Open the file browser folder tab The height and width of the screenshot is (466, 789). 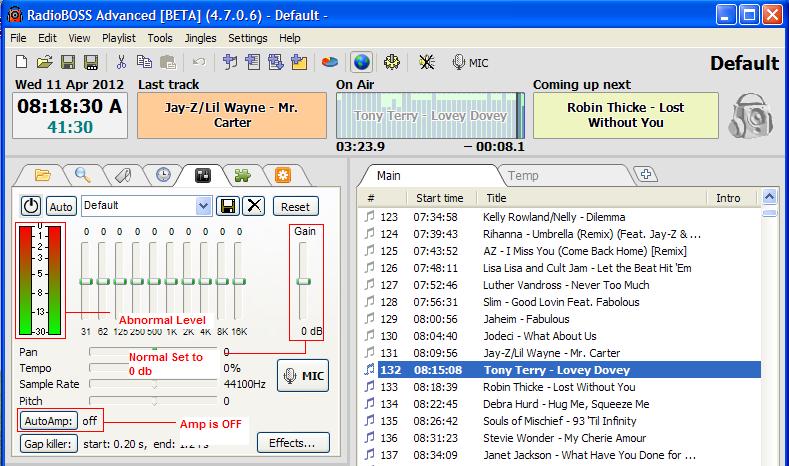pyautogui.click(x=43, y=175)
